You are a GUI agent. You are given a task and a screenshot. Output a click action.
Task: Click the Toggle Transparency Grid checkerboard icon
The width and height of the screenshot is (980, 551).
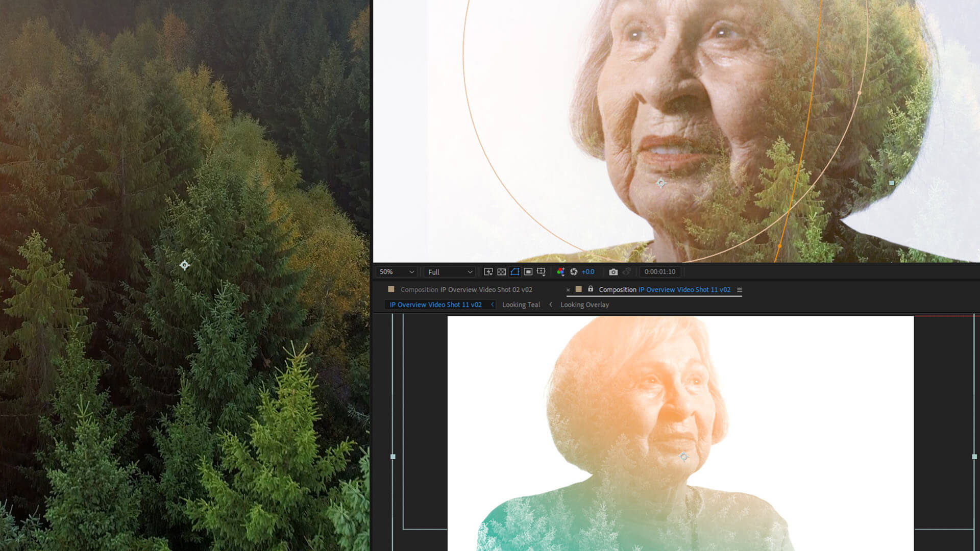[502, 271]
